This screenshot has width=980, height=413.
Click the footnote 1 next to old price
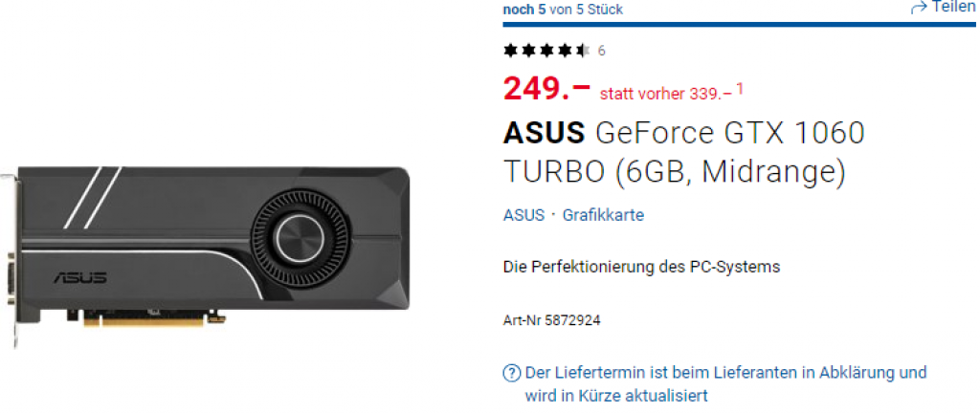pyautogui.click(x=740, y=89)
